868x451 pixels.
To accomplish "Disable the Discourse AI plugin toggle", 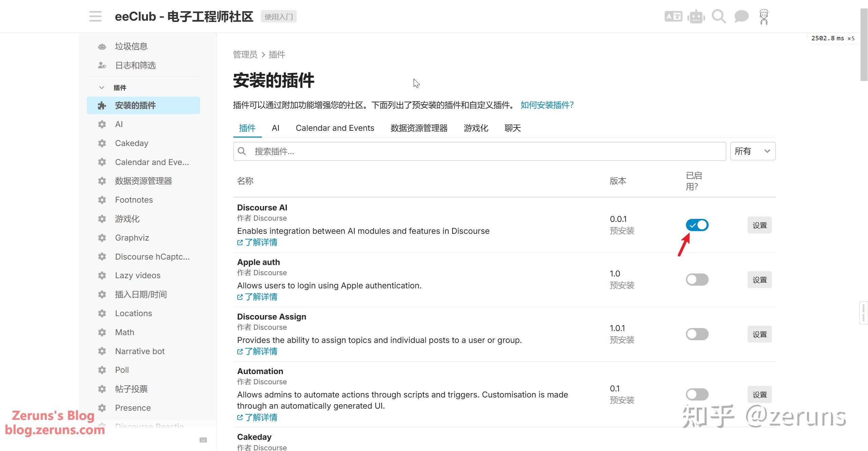I will [697, 225].
